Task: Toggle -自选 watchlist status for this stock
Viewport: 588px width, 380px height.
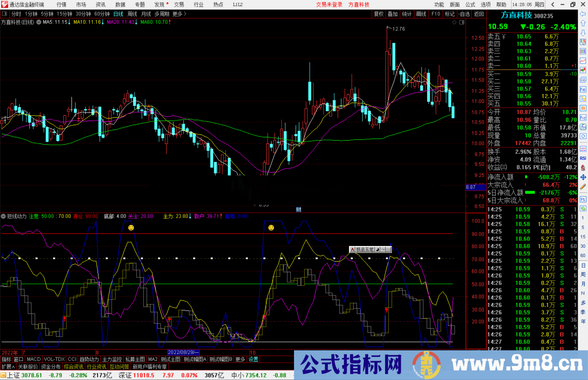Action: [x=464, y=14]
